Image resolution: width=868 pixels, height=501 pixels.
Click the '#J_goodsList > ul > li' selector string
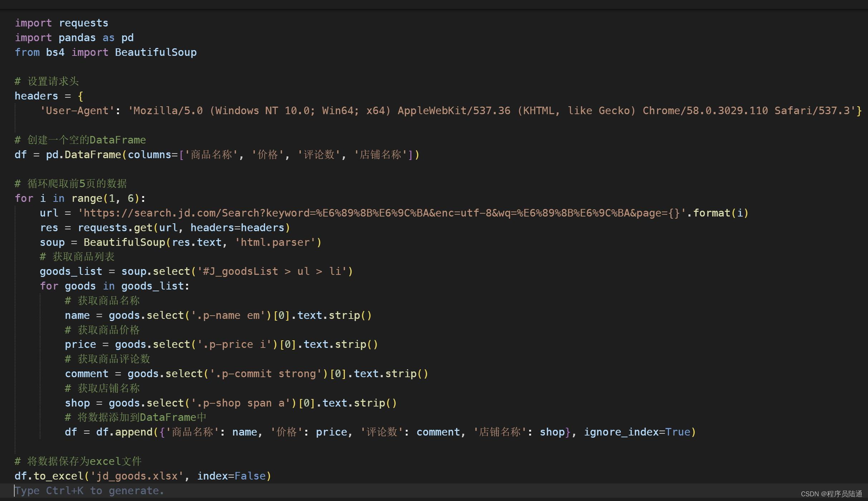point(272,271)
